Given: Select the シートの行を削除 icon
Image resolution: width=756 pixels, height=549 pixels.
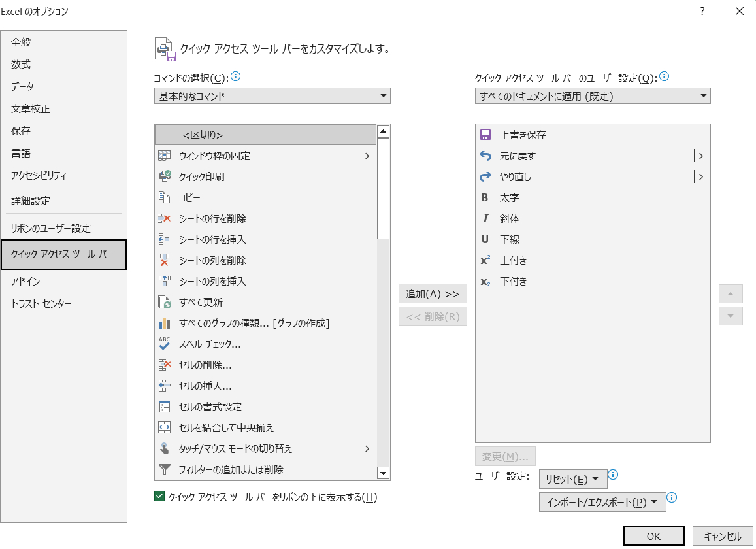Looking at the screenshot, I should coord(165,218).
